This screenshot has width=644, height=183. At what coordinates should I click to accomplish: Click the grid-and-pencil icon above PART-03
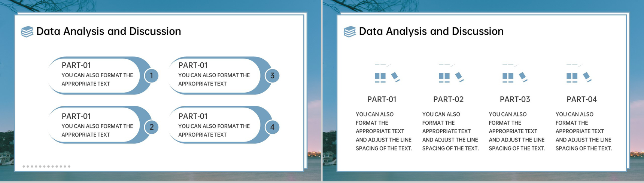(515, 73)
